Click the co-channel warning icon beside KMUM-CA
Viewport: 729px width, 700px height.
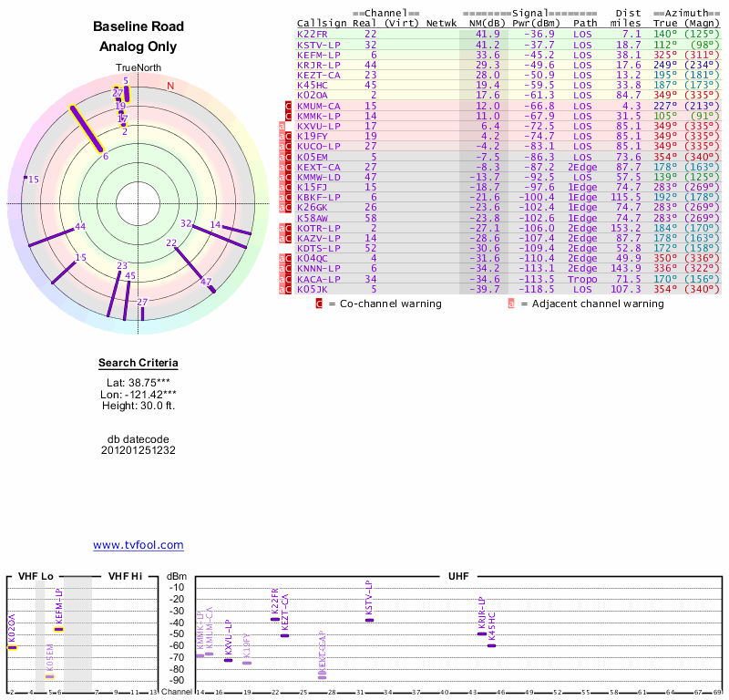click(288, 106)
